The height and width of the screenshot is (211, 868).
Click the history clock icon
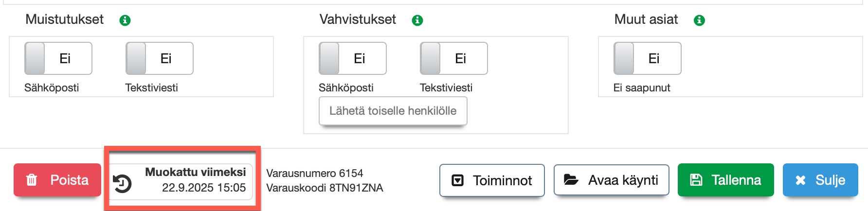122,184
